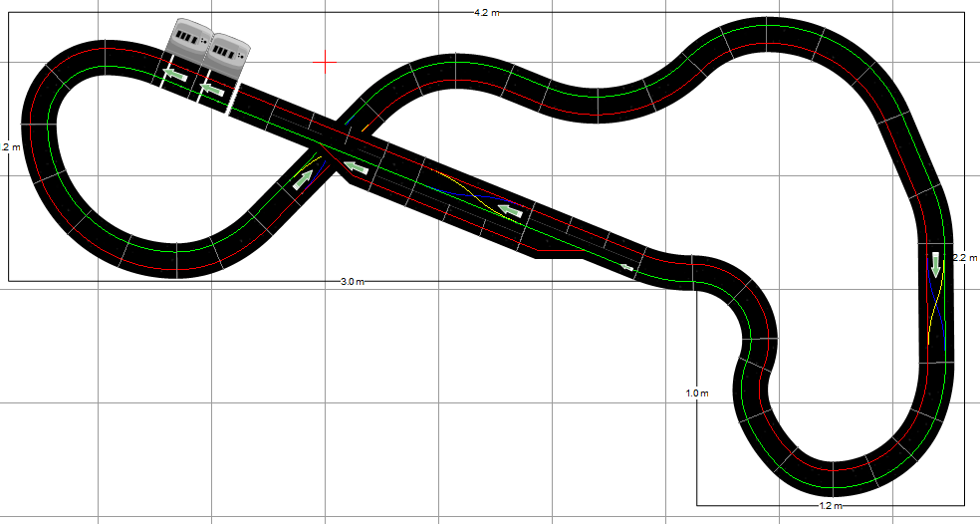This screenshot has width=980, height=524.
Task: Click the 3.0 m dimension label
Action: click(x=352, y=282)
